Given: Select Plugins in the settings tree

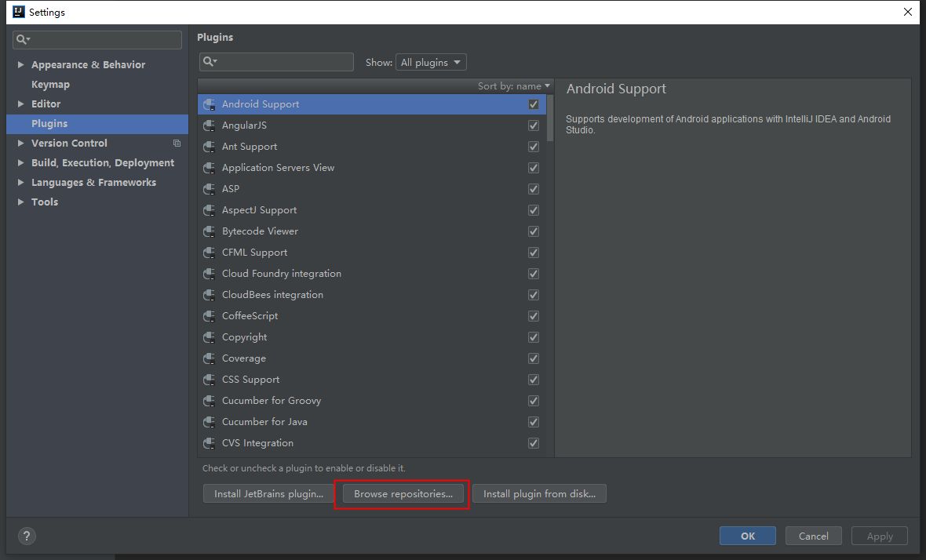Looking at the screenshot, I should [97, 124].
